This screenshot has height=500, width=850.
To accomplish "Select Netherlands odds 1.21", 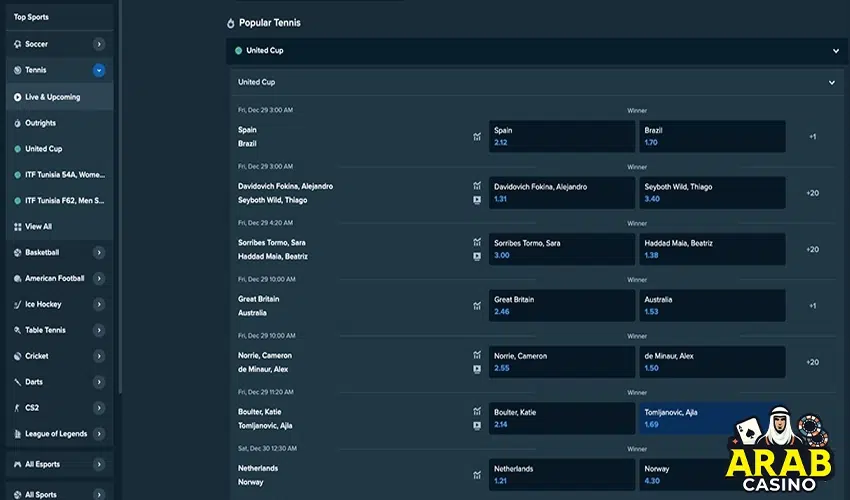I will pos(562,475).
